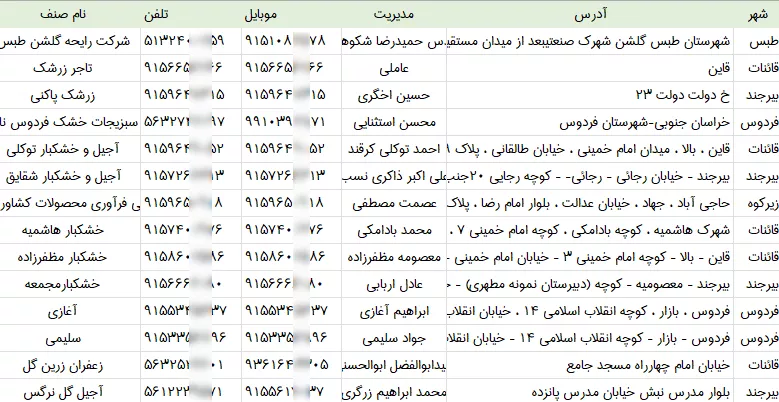Screen dimensions: 779x402
Task: Click manager cell "عصمت مصطفی"
Action: [394, 204]
